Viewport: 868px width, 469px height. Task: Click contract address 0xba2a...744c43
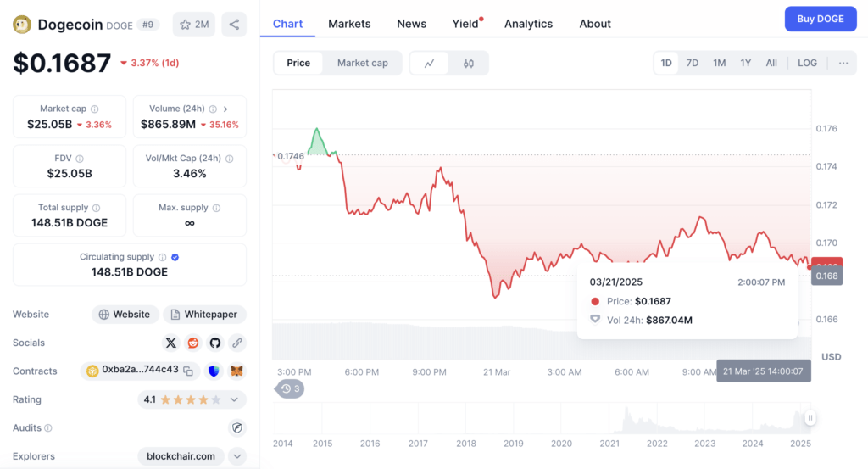(x=140, y=370)
